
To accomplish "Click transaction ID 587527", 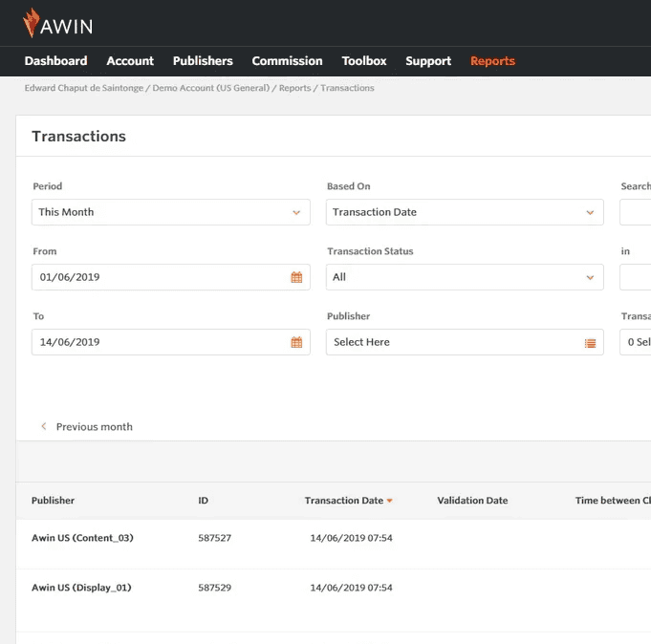I will pyautogui.click(x=215, y=538).
